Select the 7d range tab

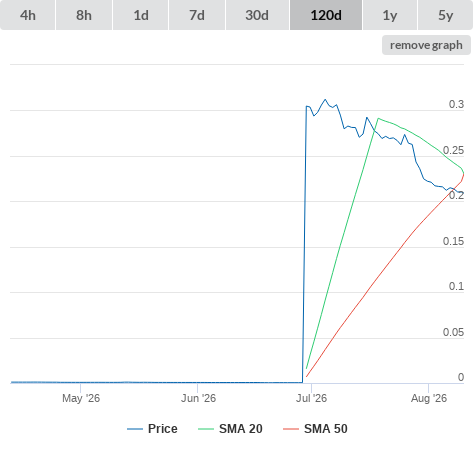197,15
